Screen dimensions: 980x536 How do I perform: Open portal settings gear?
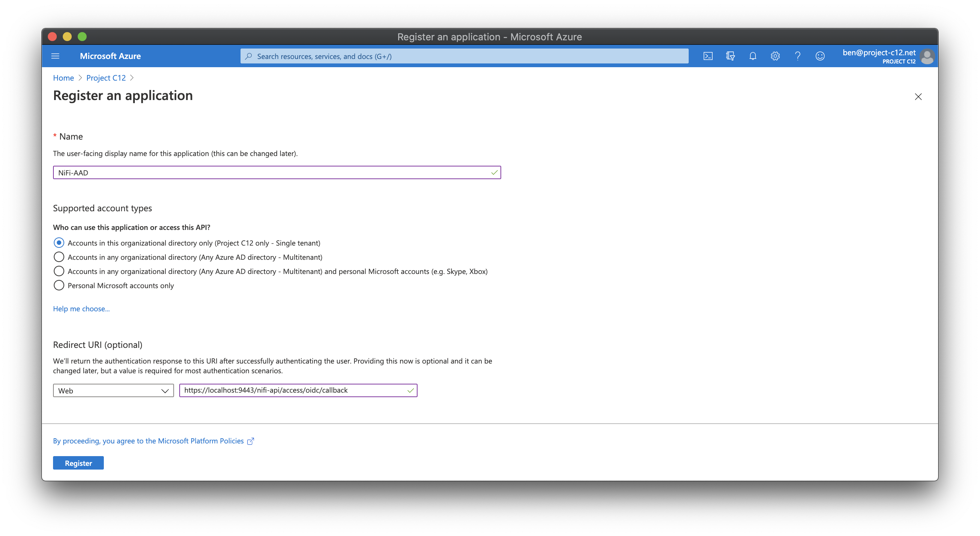[x=775, y=56]
